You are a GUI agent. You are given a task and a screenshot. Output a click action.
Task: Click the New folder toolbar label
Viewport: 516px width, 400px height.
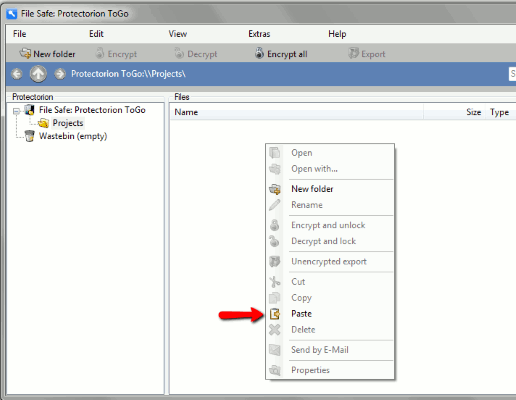pos(54,54)
